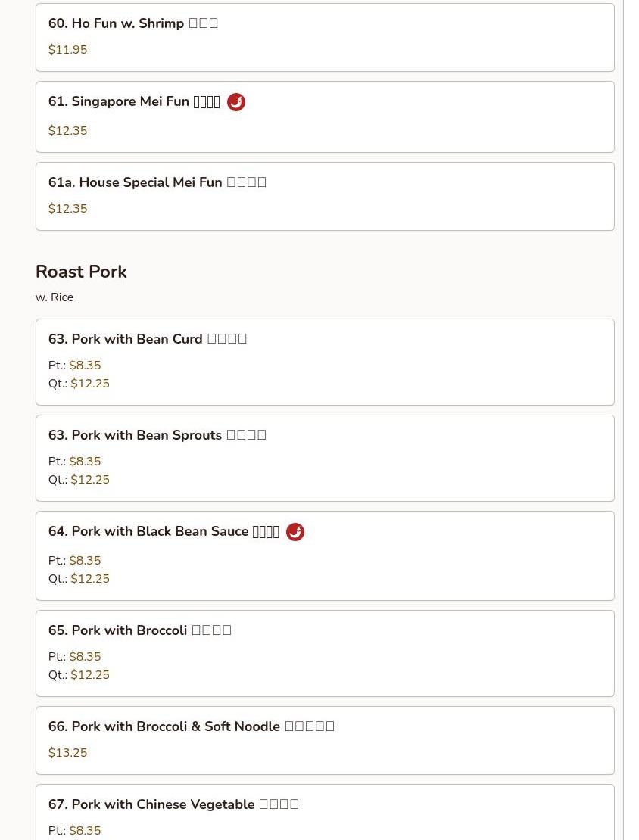Click the "w. Rice" subtitle text

tap(55, 297)
